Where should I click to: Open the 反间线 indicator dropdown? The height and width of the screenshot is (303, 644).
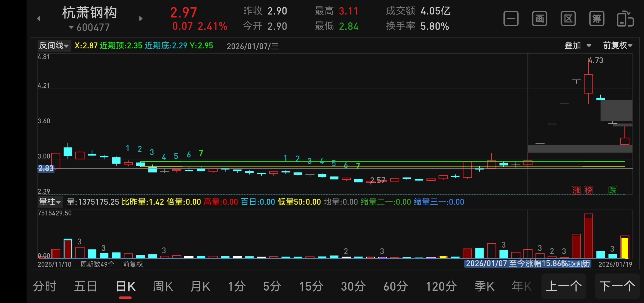coord(54,46)
